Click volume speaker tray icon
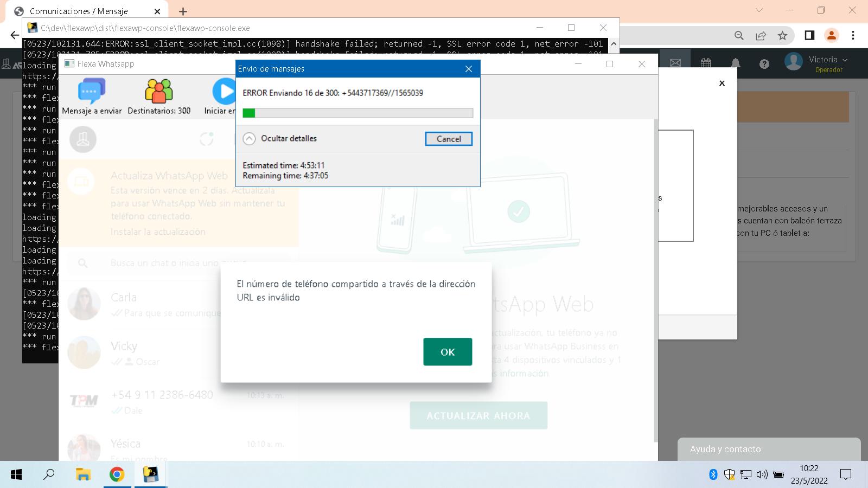868x488 pixels. point(762,474)
